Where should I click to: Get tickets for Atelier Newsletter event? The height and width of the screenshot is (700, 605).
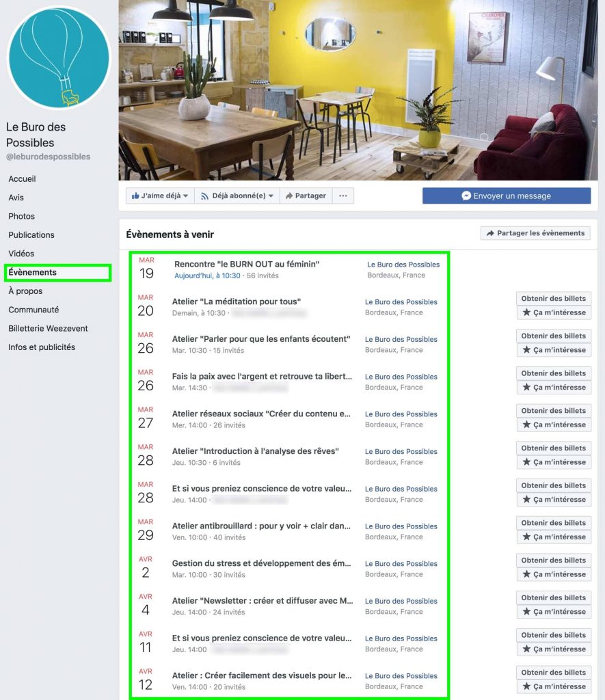554,597
